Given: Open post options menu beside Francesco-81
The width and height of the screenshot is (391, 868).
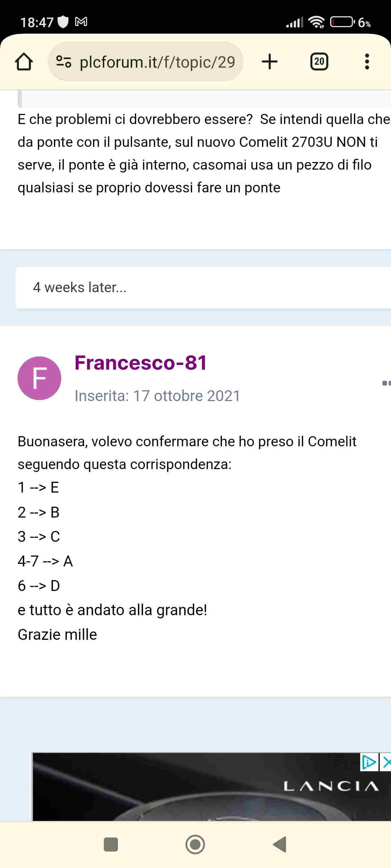Looking at the screenshot, I should tap(386, 383).
